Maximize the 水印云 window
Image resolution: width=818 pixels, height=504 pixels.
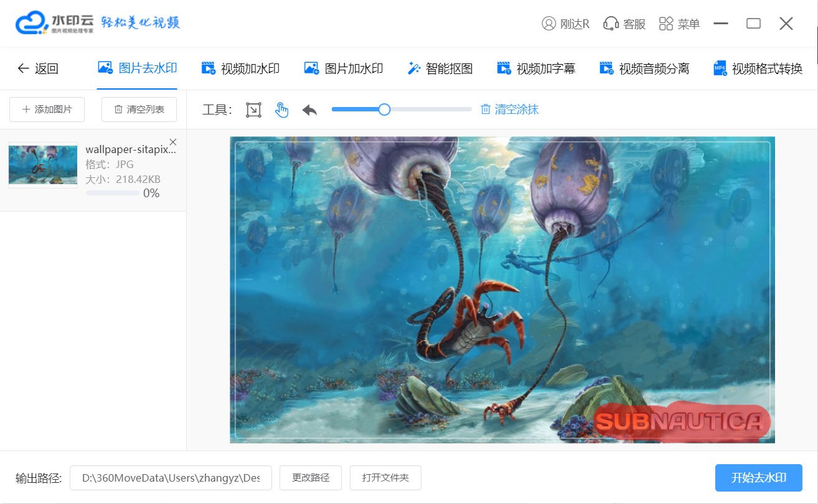[753, 24]
